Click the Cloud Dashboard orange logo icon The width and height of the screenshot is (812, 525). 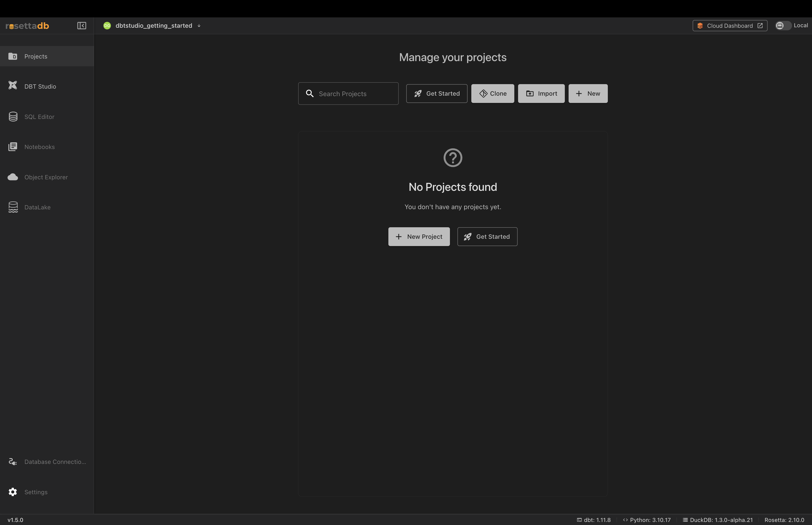pos(700,26)
